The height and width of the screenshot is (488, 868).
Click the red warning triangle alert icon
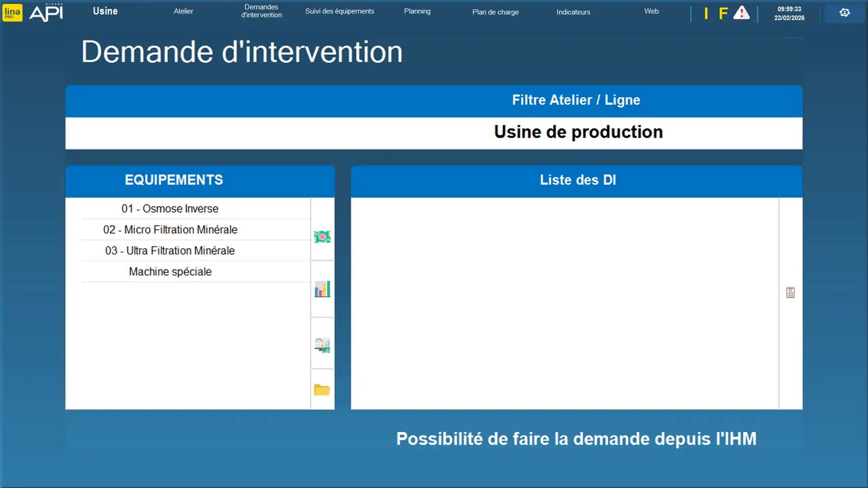point(741,13)
